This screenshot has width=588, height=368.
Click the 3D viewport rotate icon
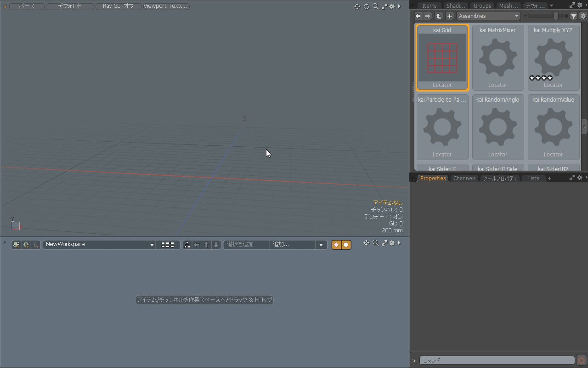[x=366, y=6]
